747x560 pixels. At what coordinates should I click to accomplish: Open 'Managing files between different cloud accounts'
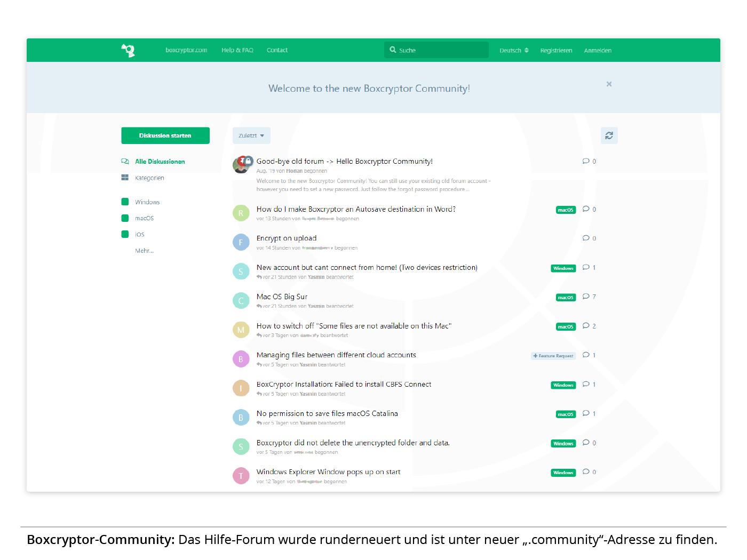pyautogui.click(x=336, y=355)
